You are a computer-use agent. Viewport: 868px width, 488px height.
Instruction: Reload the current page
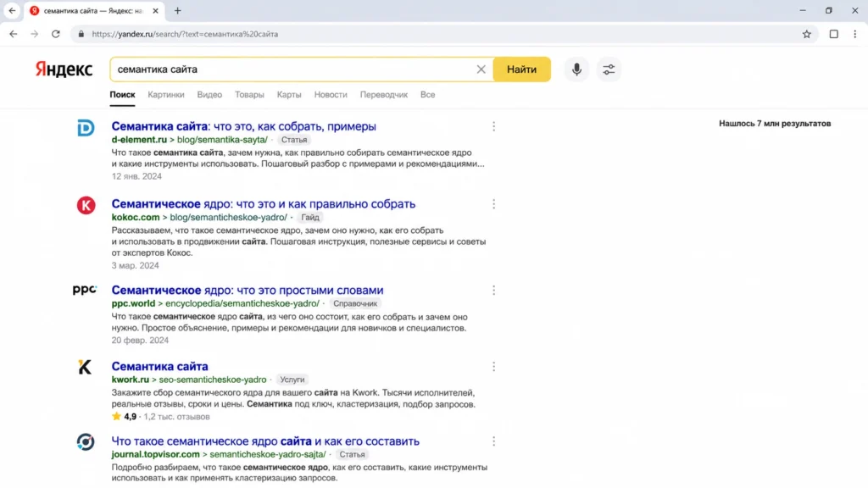56,34
